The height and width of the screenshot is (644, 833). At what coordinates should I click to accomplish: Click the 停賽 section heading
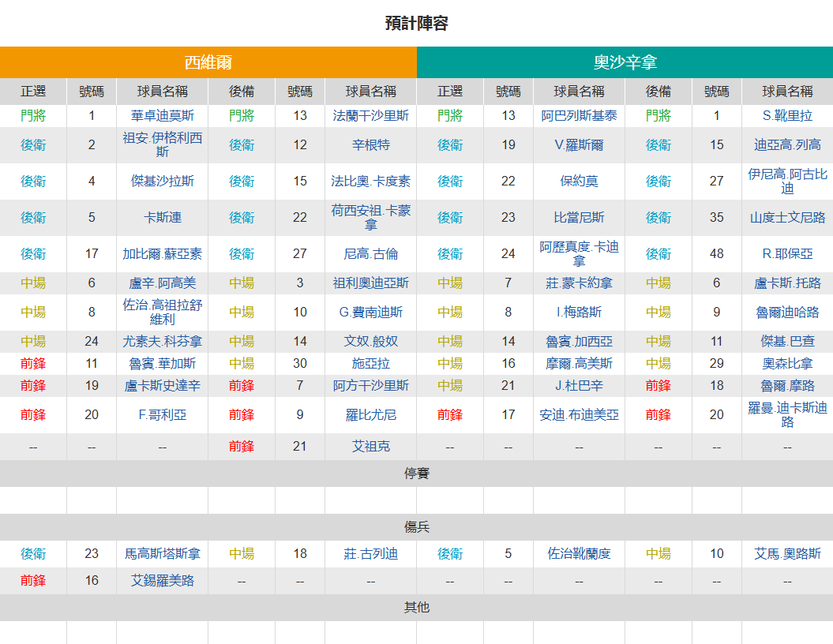click(417, 473)
